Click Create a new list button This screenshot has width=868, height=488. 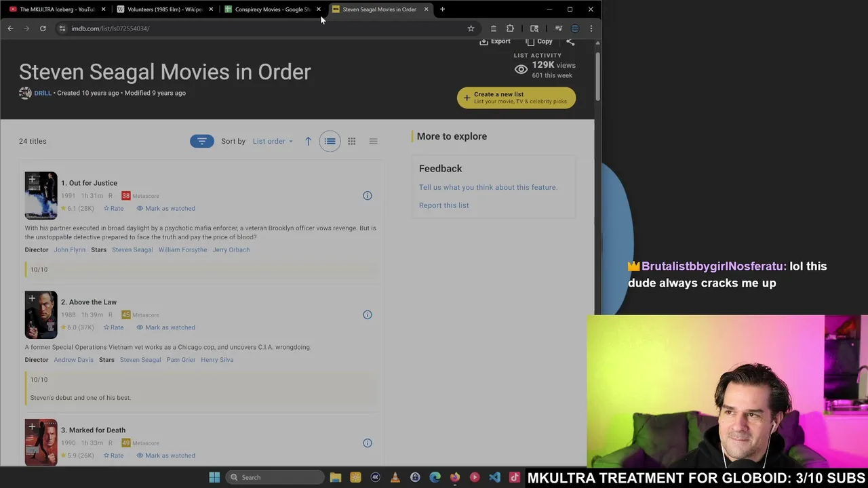point(516,98)
